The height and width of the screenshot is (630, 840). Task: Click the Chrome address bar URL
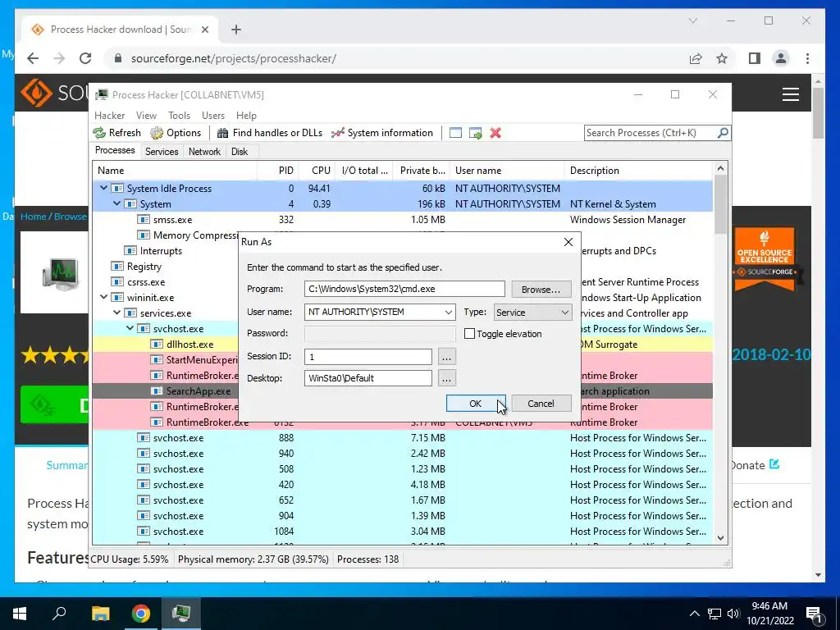pos(234,58)
